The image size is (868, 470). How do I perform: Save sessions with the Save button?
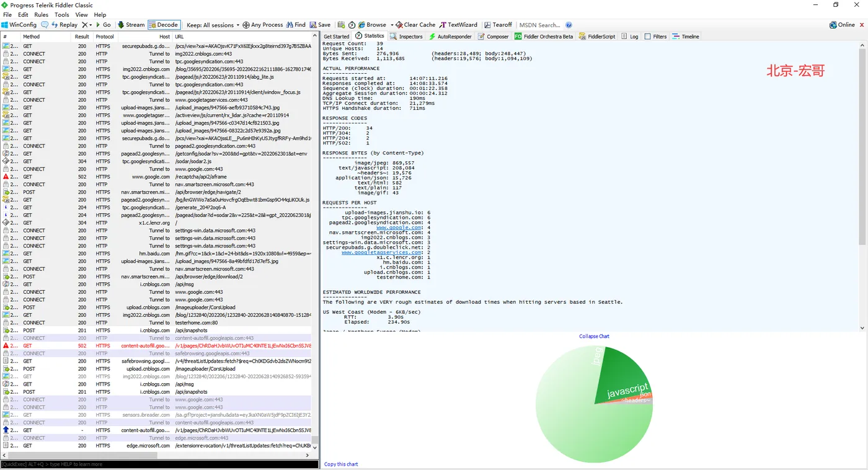pos(320,25)
